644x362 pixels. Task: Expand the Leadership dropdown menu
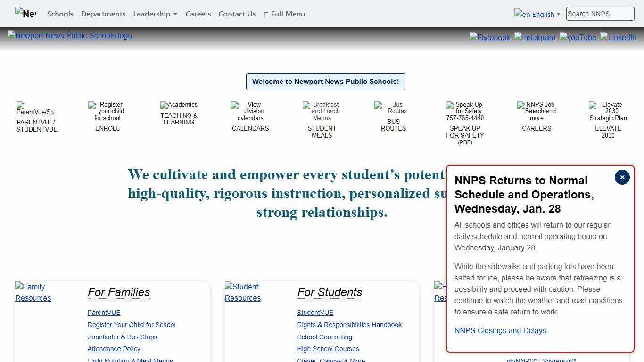(155, 14)
